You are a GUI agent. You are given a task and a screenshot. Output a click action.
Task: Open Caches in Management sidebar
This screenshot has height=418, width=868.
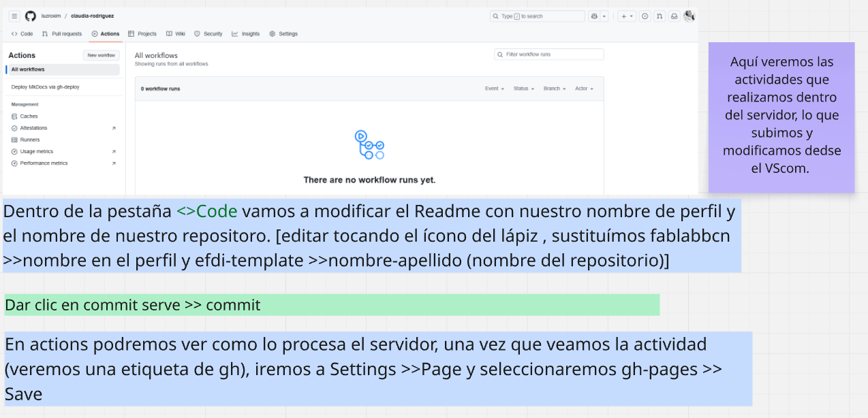coord(29,116)
